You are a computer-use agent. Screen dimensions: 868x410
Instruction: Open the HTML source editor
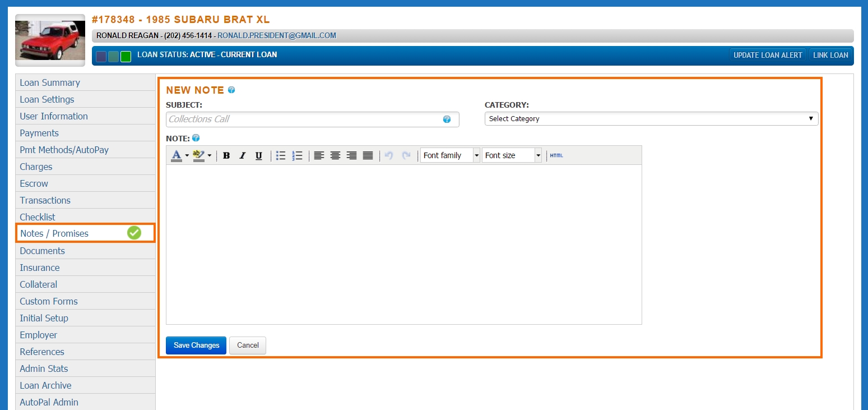[x=556, y=155]
